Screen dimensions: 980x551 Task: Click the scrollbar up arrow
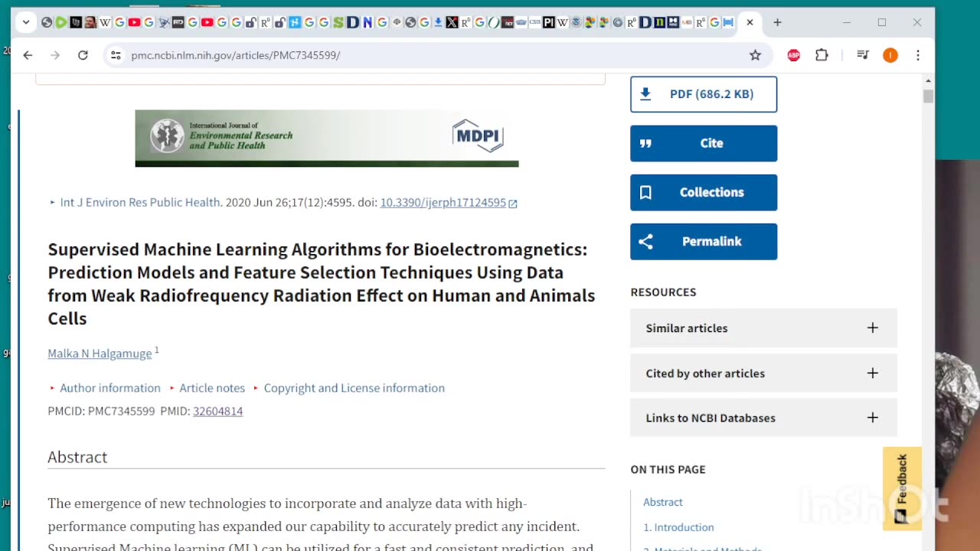click(929, 80)
